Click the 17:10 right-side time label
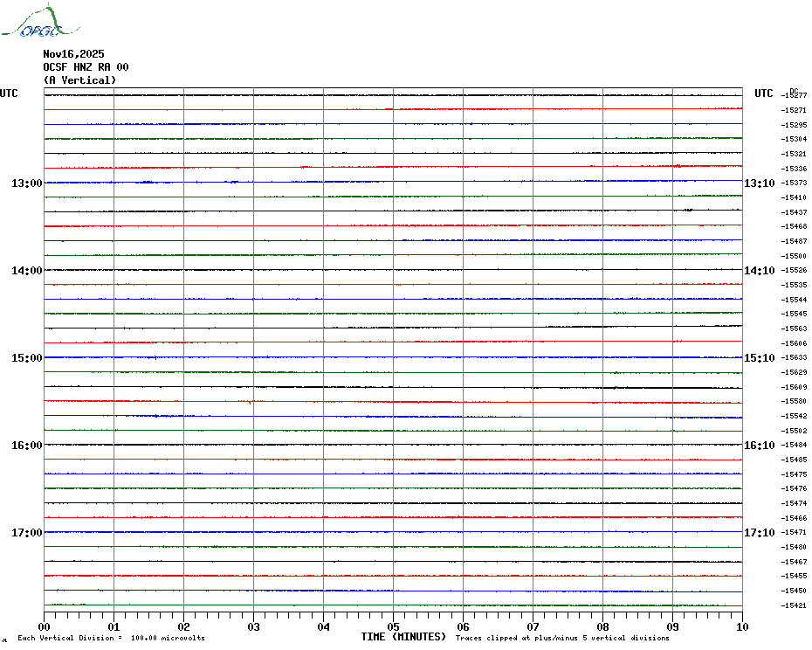 pyautogui.click(x=760, y=533)
